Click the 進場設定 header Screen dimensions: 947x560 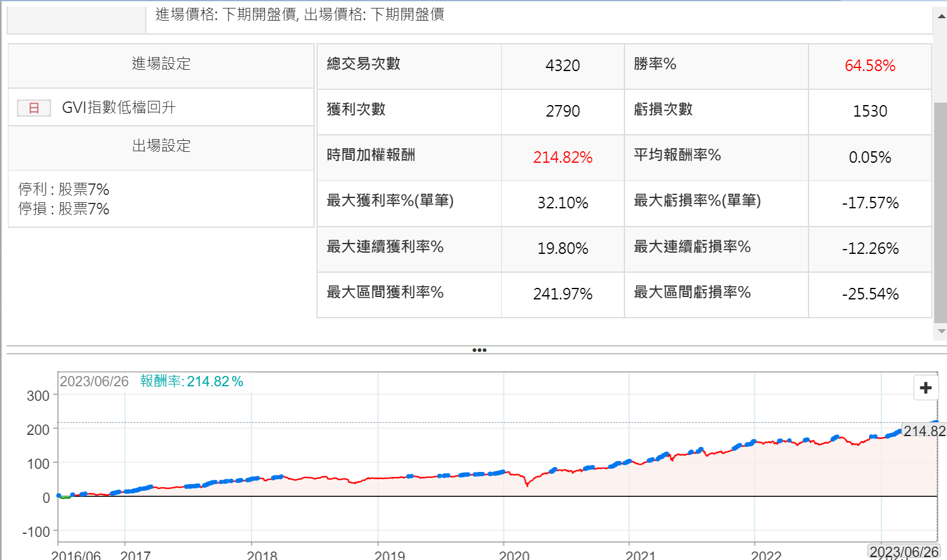coord(161,64)
